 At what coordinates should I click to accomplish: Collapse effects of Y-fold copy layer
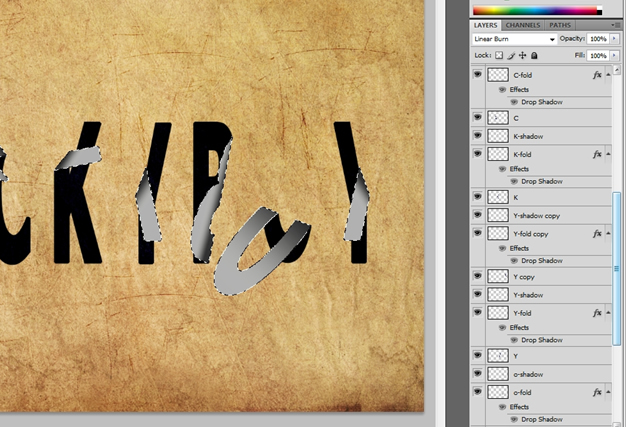pyautogui.click(x=608, y=233)
